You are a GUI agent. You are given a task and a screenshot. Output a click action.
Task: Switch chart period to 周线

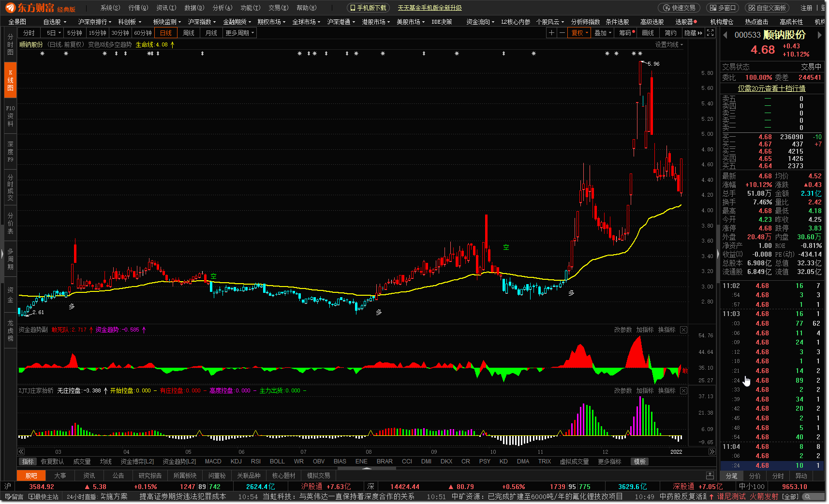[189, 33]
